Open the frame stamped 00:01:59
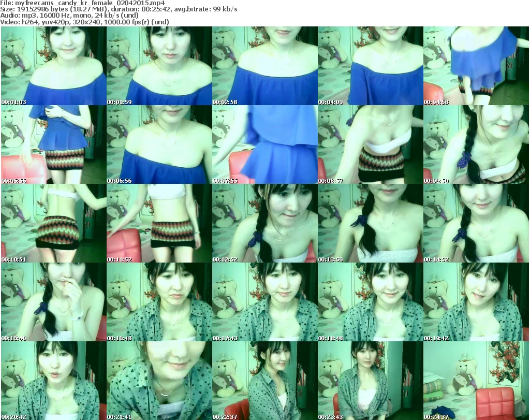 (159, 66)
